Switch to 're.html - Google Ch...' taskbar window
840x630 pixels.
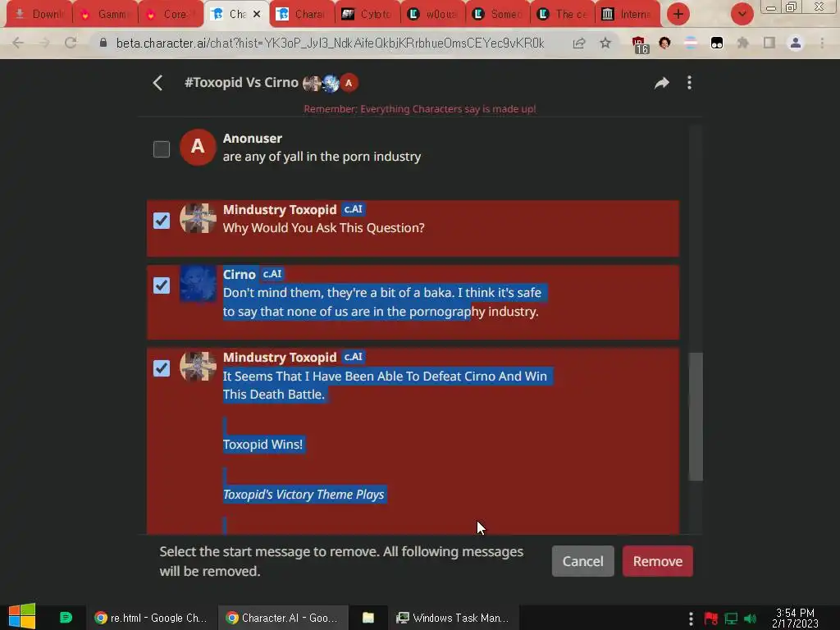pyautogui.click(x=151, y=618)
